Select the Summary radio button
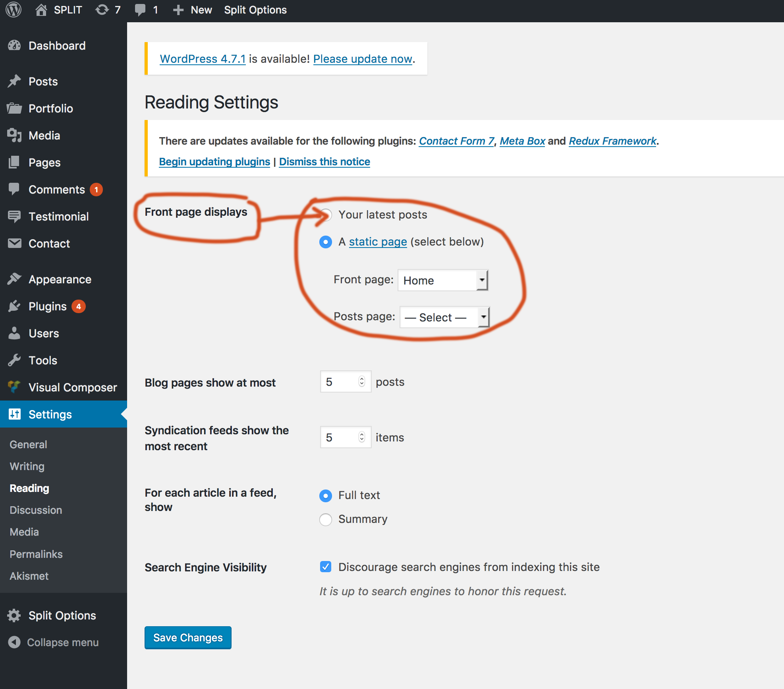 326,519
